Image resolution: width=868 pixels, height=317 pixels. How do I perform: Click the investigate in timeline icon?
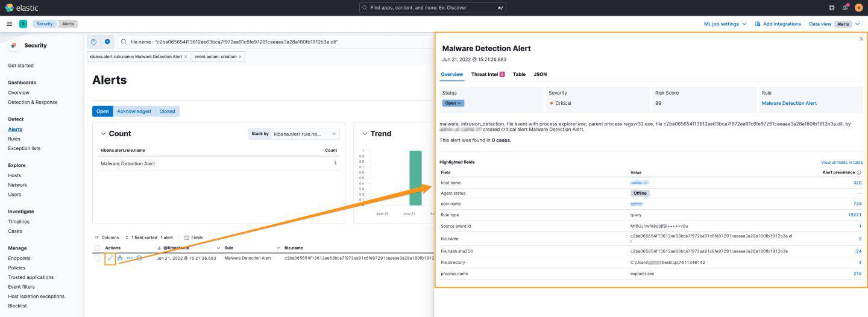click(139, 258)
